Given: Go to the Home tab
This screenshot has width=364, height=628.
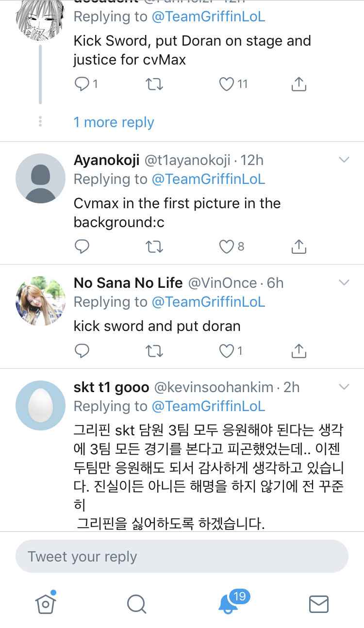Looking at the screenshot, I should click(45, 604).
